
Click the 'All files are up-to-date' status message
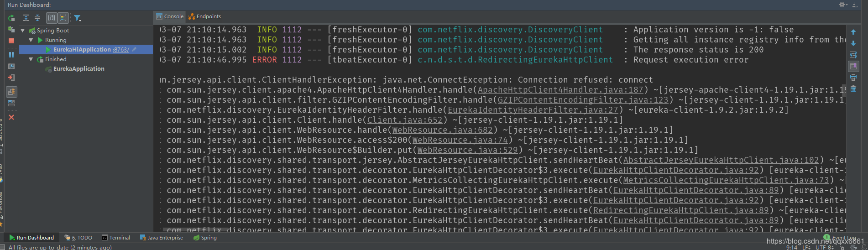click(x=60, y=247)
